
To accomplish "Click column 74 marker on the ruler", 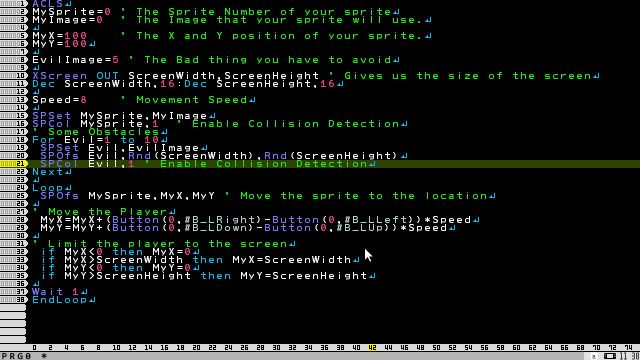I will click(628, 348).
